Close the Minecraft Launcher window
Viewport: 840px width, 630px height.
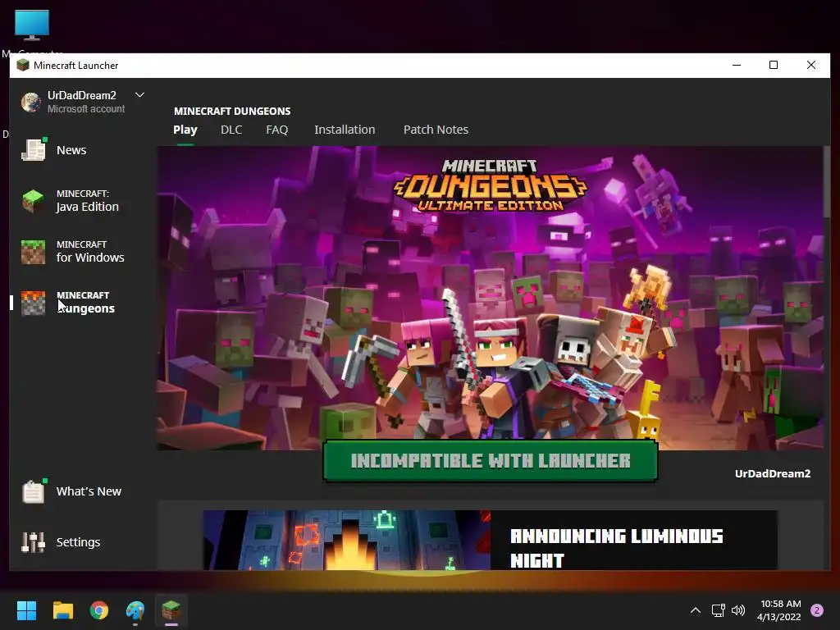(x=811, y=66)
